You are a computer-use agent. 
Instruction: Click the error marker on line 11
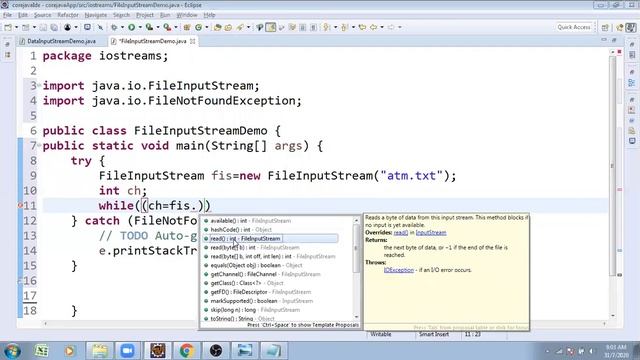click(20, 206)
